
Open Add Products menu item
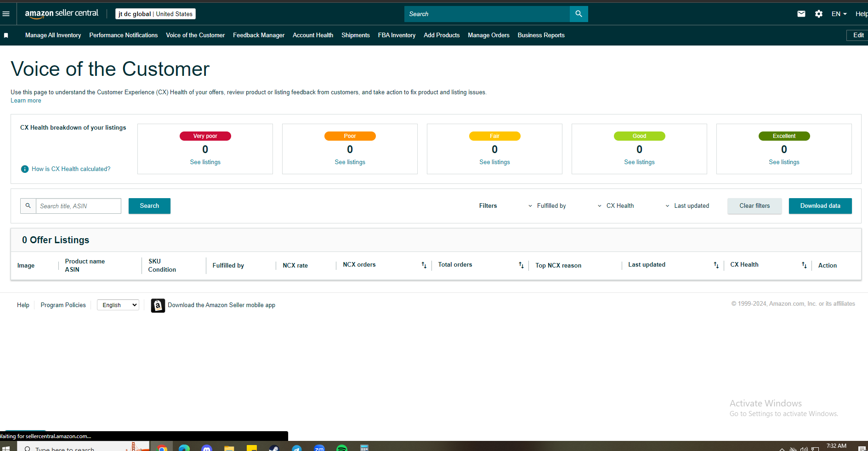[x=442, y=35]
